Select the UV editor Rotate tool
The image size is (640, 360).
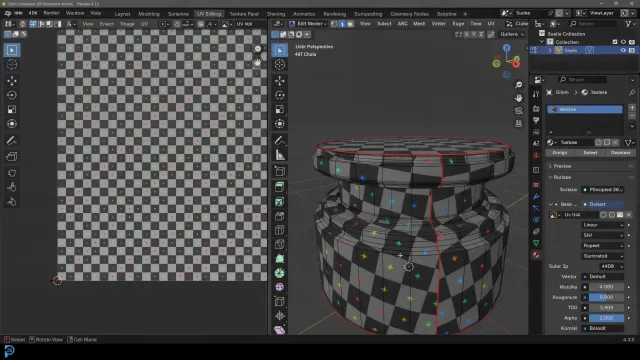[12, 95]
